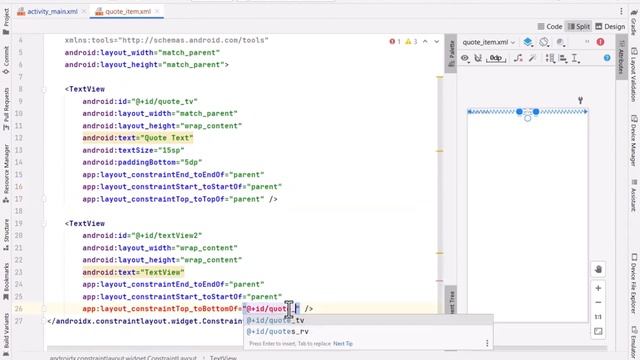Go to next highlighted error arrow
Screen dimensions: 640x360
point(436,41)
